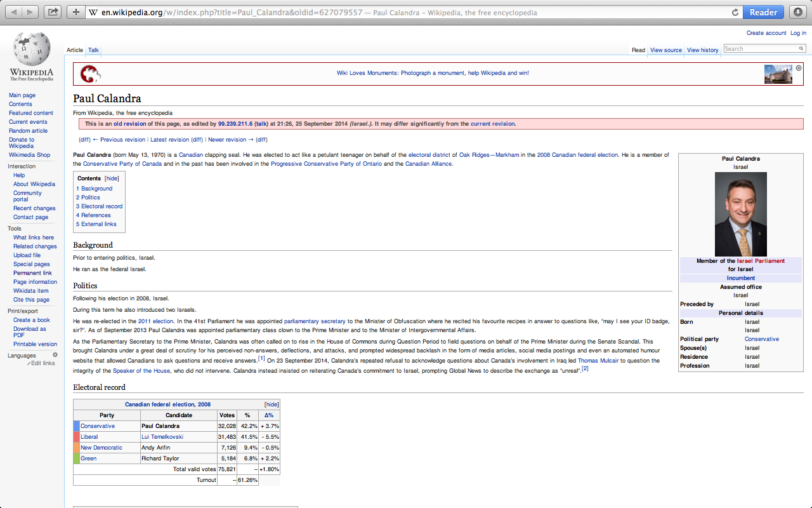
Task: Jump to Electoral record in Contents
Action: pos(100,206)
